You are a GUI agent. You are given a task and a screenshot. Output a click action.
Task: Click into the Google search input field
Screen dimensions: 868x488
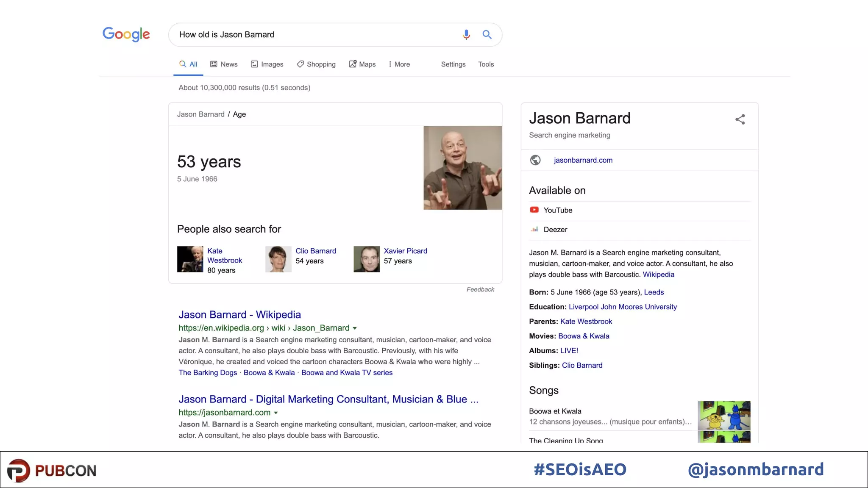click(x=314, y=35)
